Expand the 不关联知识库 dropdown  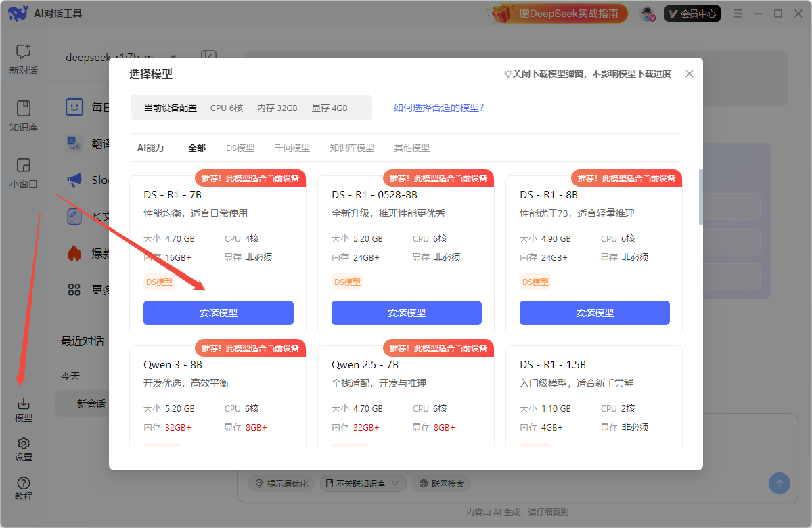[x=363, y=483]
